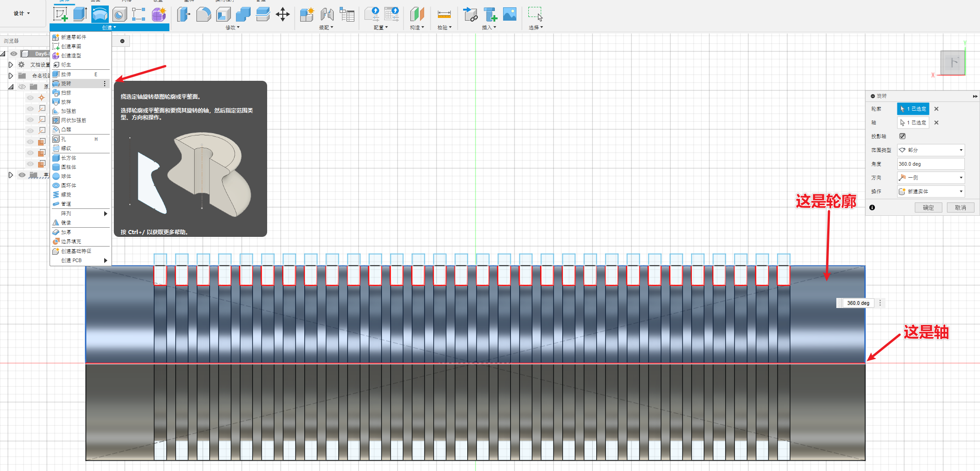
Task: Click the 角度 input field
Action: tap(930, 164)
